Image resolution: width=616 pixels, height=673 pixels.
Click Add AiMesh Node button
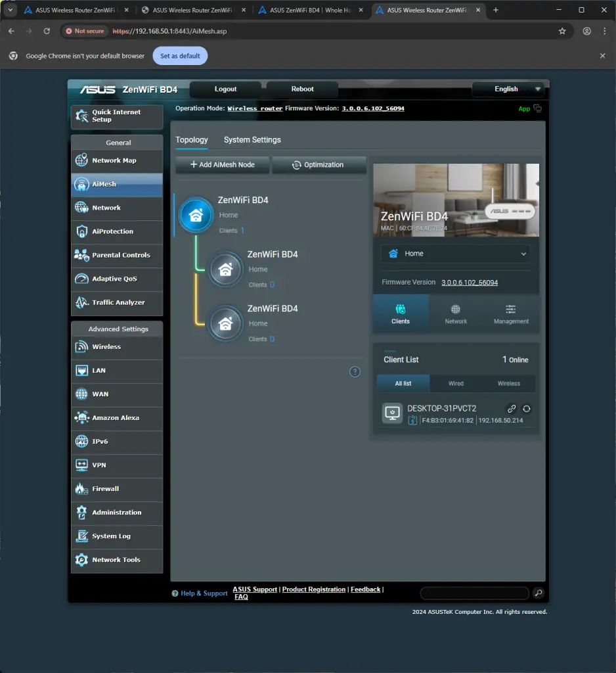(222, 165)
